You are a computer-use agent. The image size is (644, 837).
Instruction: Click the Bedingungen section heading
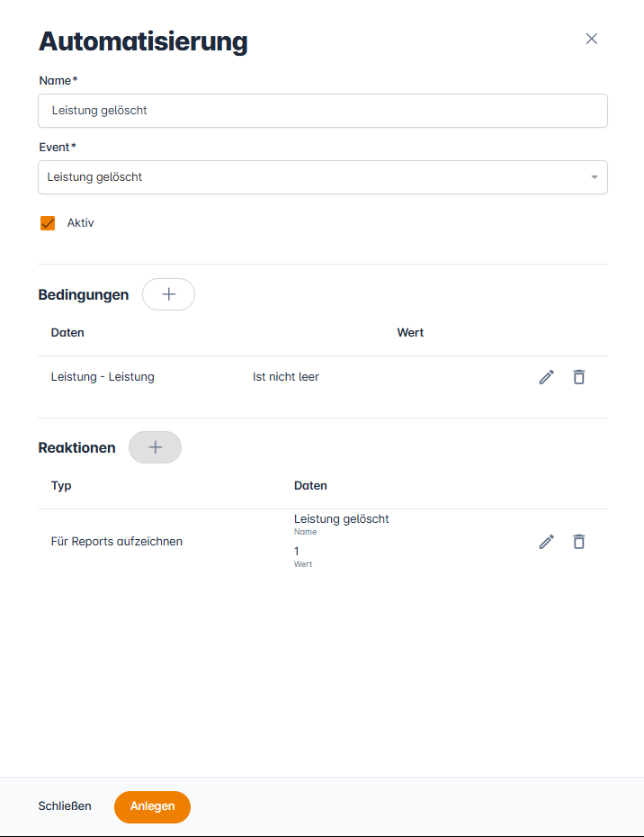tap(84, 295)
